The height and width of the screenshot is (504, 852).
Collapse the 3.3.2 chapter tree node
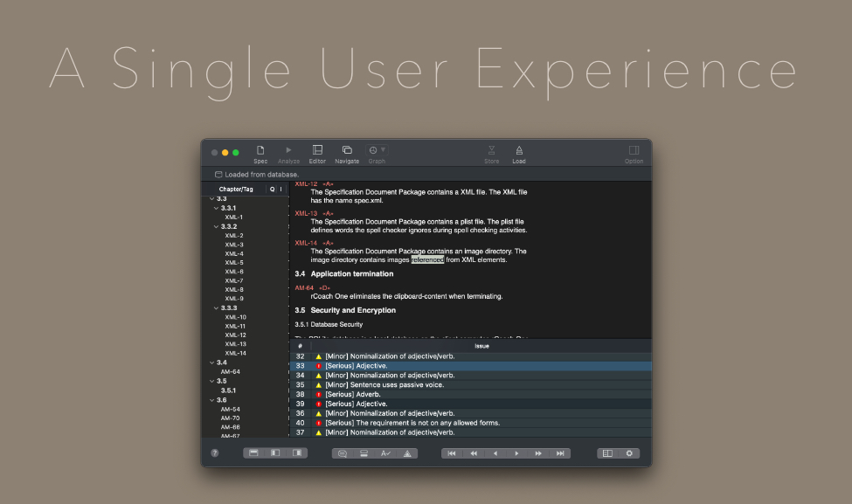click(216, 226)
